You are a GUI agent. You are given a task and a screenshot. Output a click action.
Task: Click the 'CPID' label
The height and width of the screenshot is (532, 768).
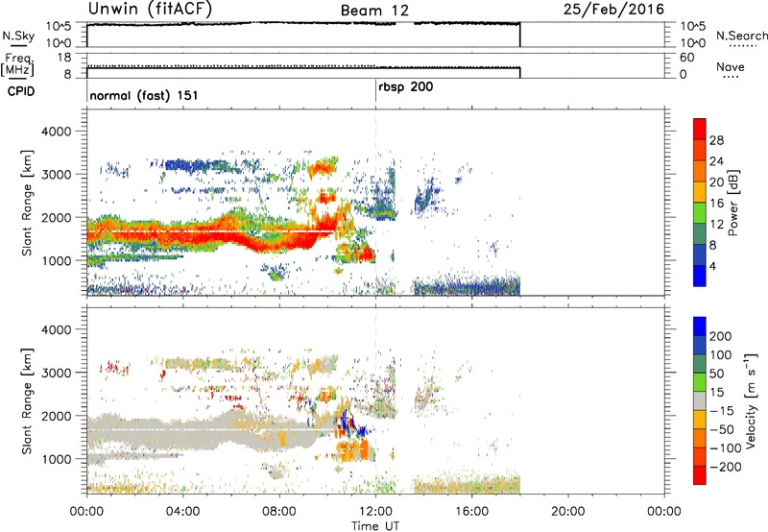point(21,91)
